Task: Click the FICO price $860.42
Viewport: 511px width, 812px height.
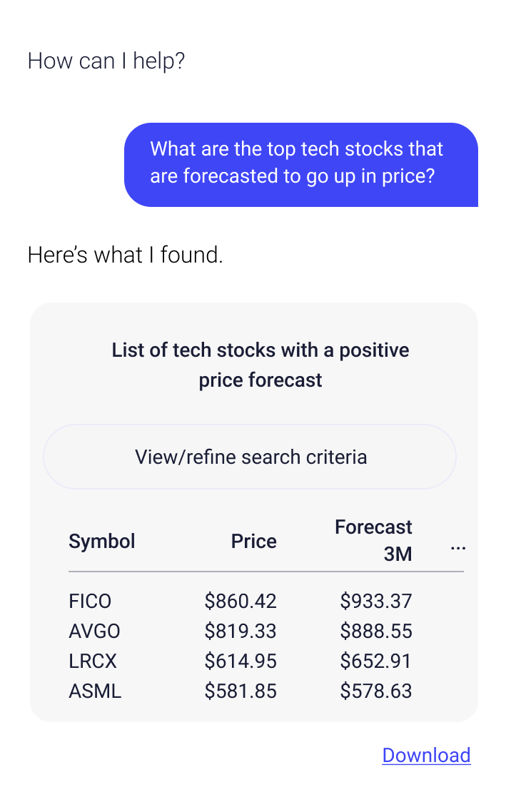Action: pyautogui.click(x=241, y=601)
